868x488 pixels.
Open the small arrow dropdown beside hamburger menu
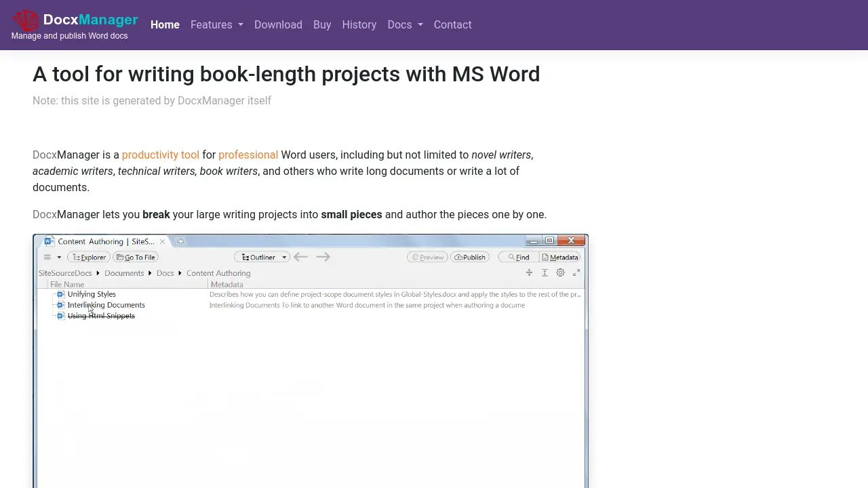tap(59, 258)
